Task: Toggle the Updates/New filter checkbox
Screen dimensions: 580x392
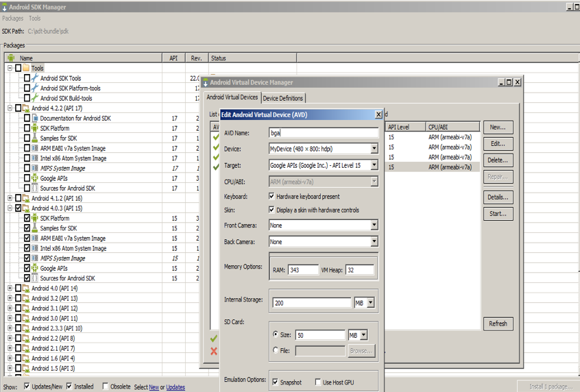Action: coord(27,386)
